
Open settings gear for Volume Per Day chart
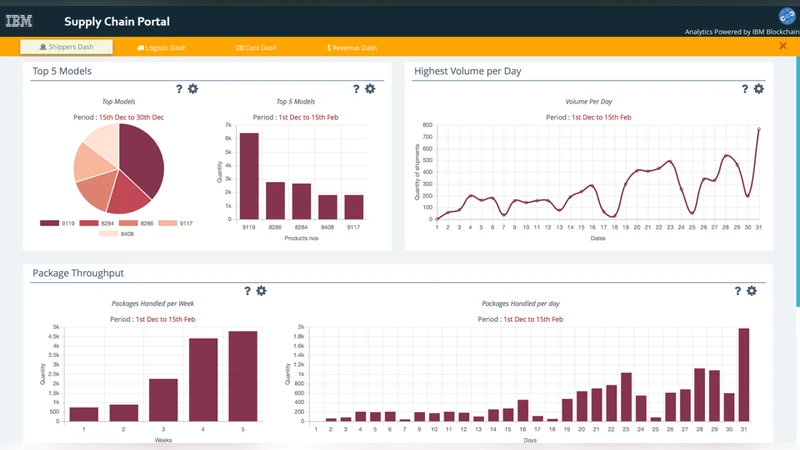[759, 89]
